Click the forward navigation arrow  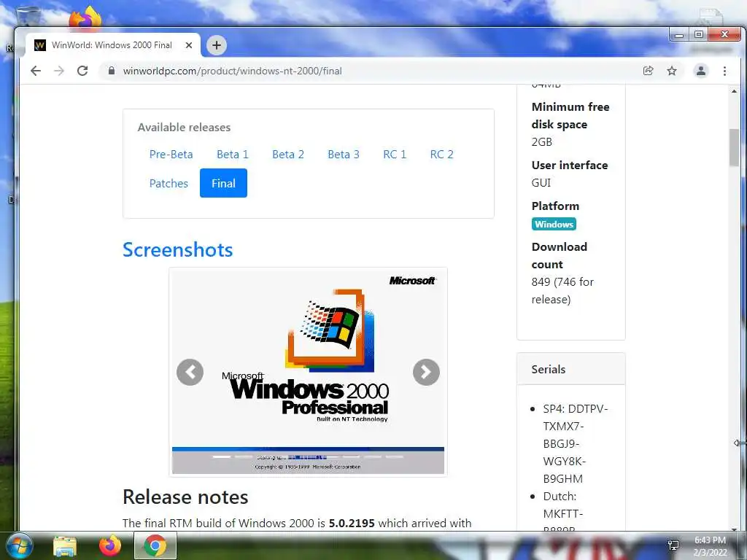tap(59, 71)
